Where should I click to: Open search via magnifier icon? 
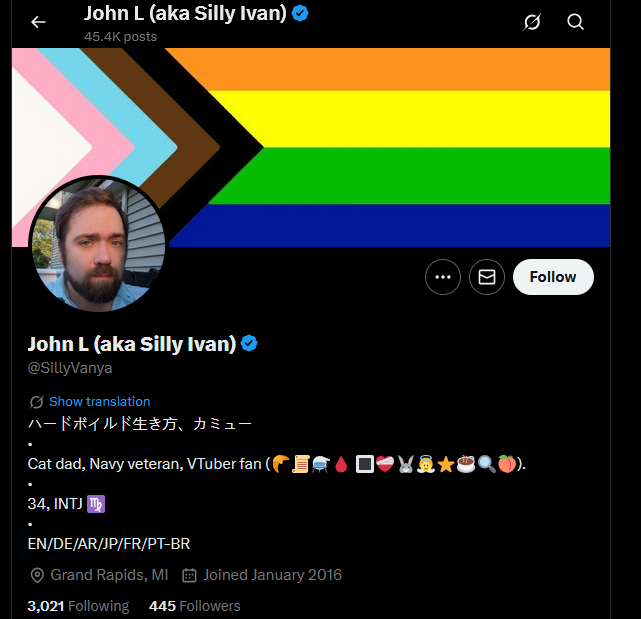575,22
